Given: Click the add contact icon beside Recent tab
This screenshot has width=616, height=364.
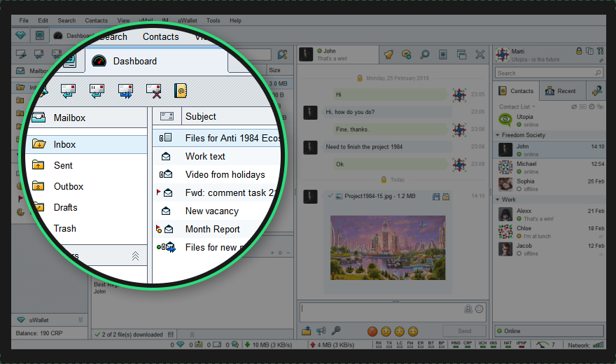Looking at the screenshot, I should click(596, 91).
